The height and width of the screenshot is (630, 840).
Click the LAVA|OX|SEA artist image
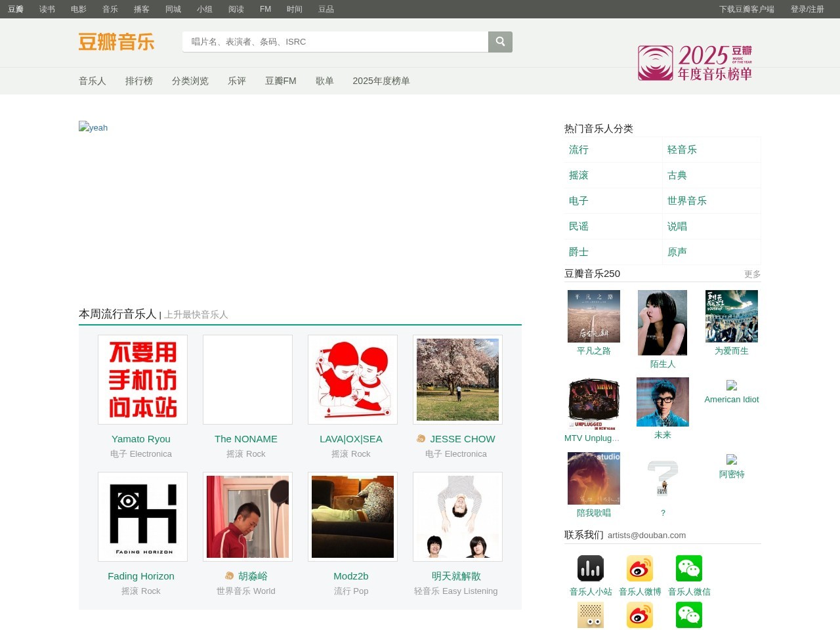[352, 379]
